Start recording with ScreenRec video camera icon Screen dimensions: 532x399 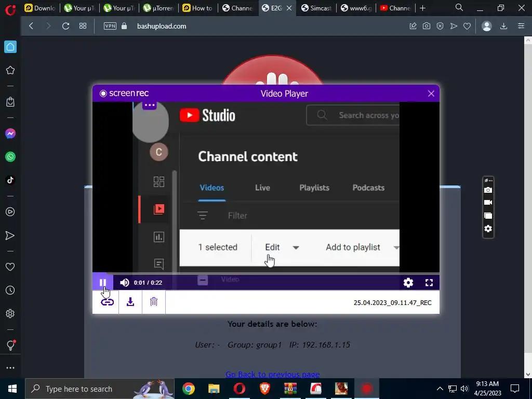click(x=488, y=203)
